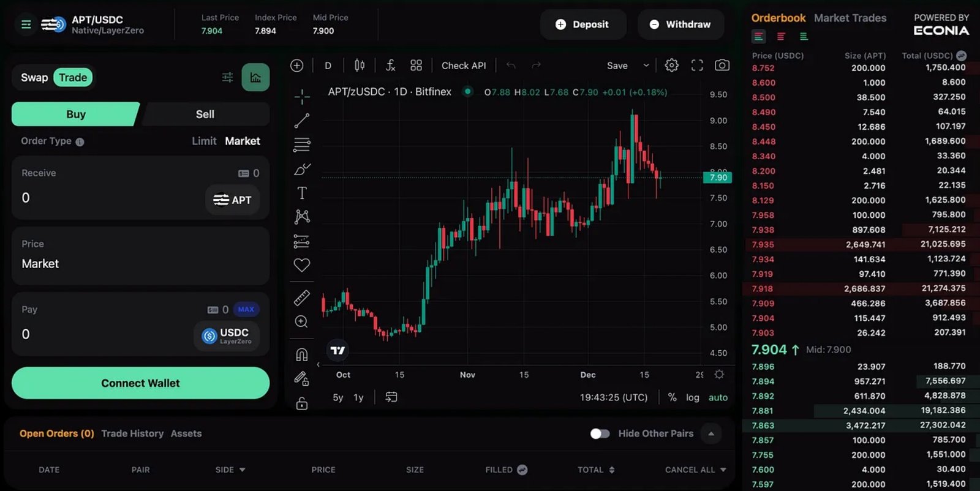
Task: Open the indicators fx menu
Action: pos(390,66)
